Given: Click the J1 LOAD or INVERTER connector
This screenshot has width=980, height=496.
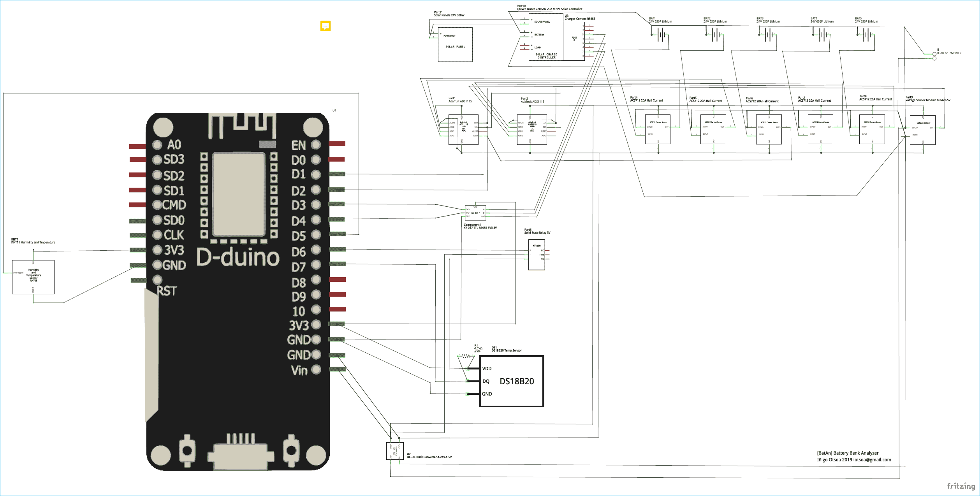Looking at the screenshot, I should click(x=934, y=56).
